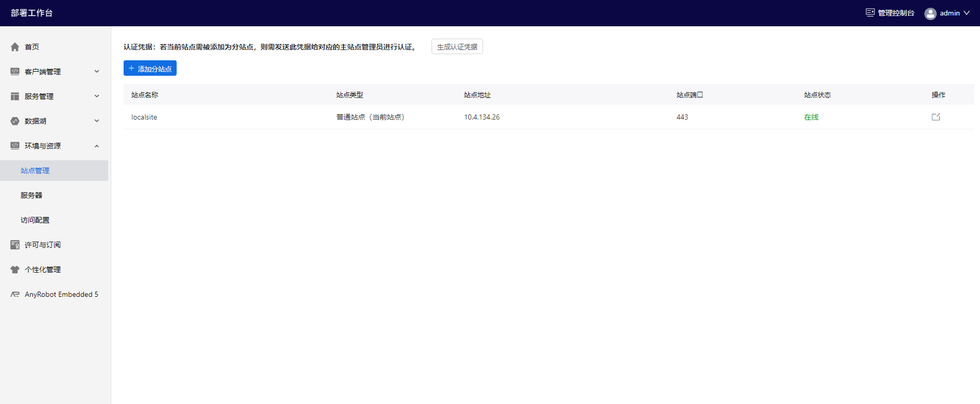Image resolution: width=980 pixels, height=404 pixels.
Task: Click the plus icon on 添加分站点
Action: (131, 68)
